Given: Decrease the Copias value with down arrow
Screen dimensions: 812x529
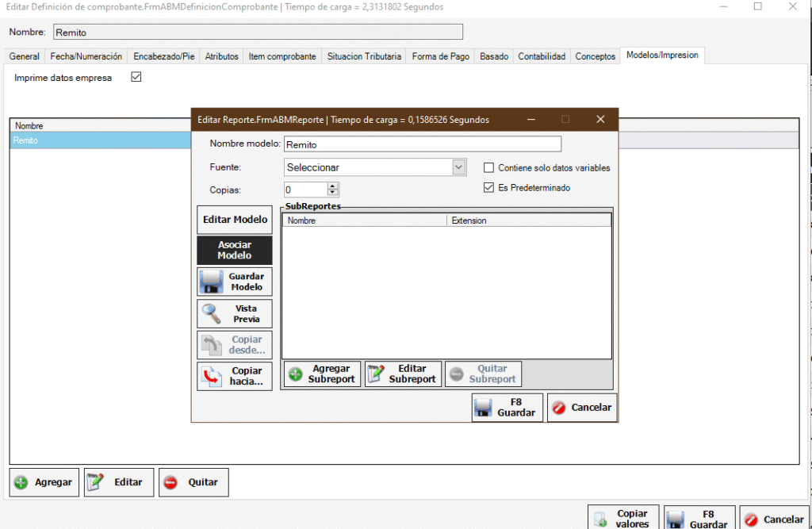Looking at the screenshot, I should point(333,194).
